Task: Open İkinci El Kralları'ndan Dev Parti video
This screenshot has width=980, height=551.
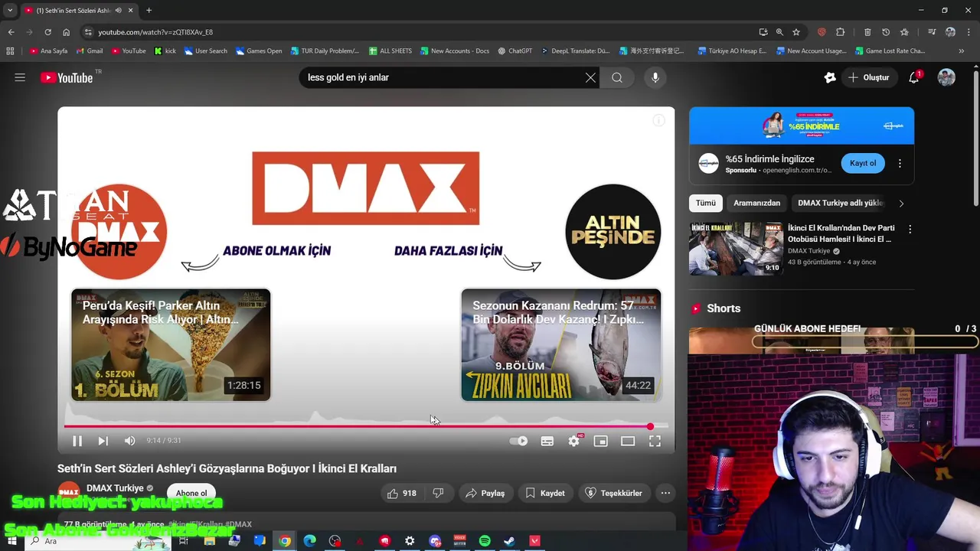Action: click(841, 233)
